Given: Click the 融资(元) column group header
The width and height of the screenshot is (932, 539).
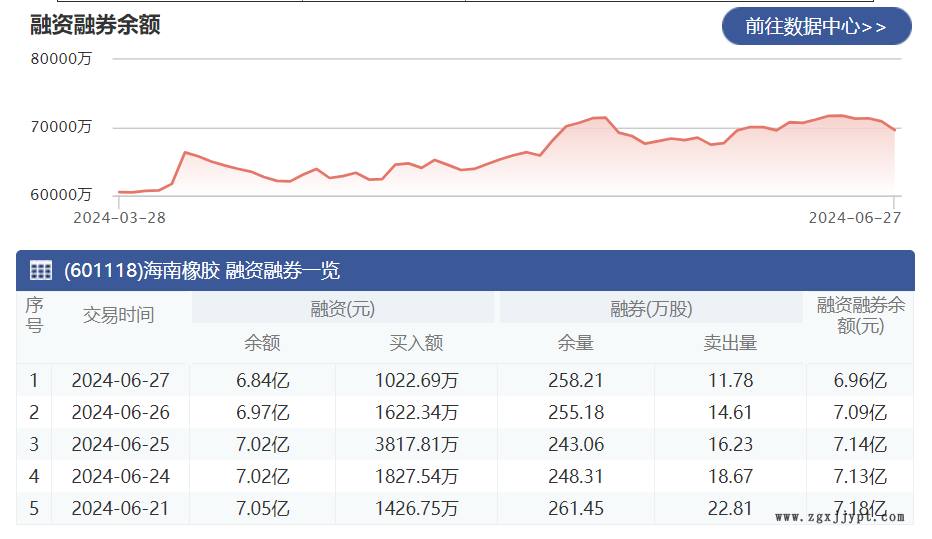Looking at the screenshot, I should tap(342, 309).
